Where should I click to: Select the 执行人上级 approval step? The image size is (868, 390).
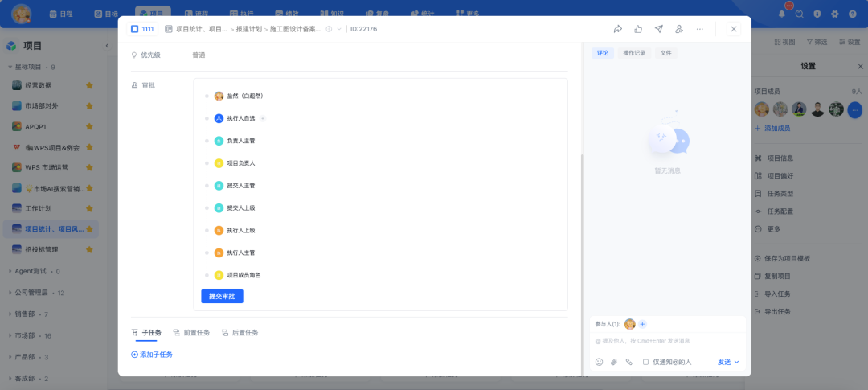pos(235,231)
